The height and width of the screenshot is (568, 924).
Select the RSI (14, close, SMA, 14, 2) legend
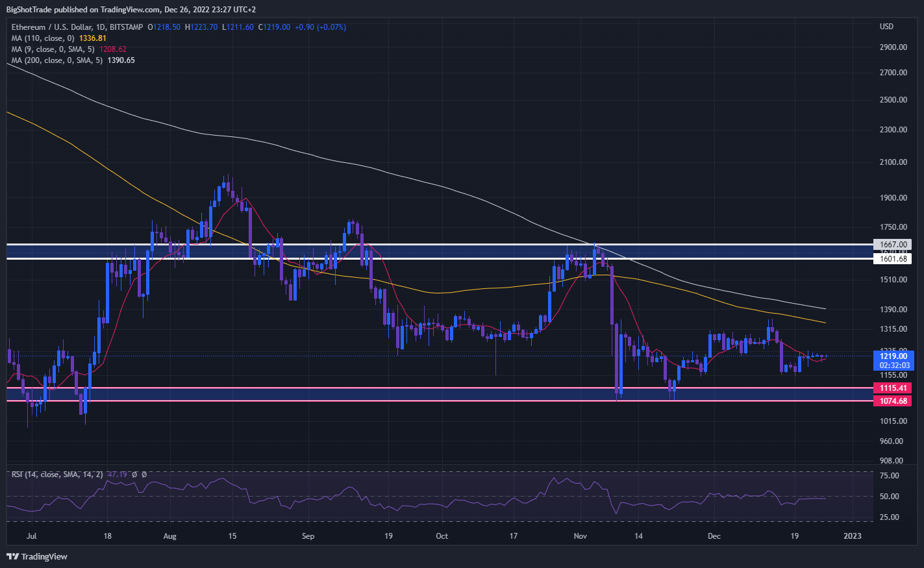57,475
